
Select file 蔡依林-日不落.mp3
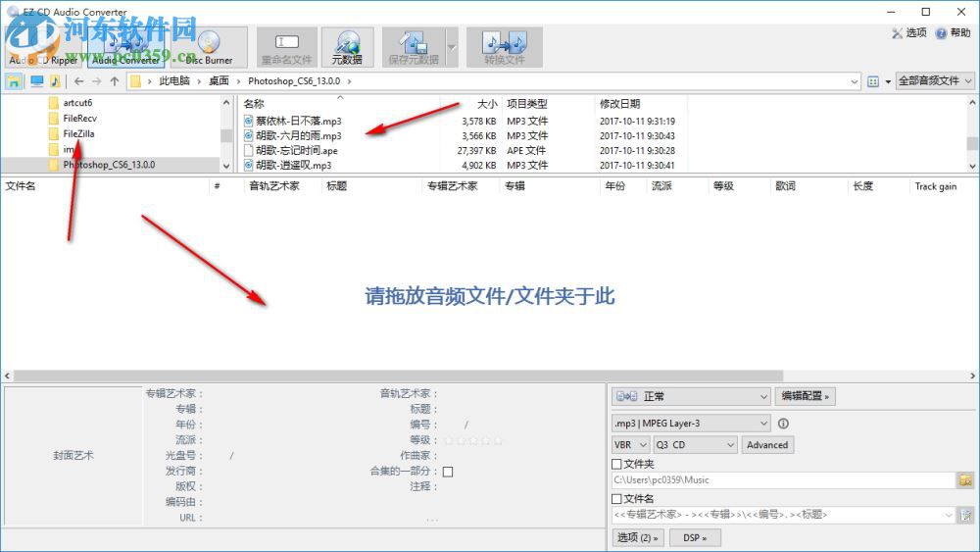click(299, 121)
